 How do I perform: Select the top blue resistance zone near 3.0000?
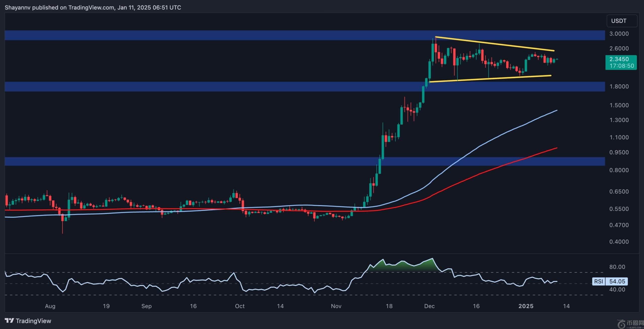pos(305,35)
